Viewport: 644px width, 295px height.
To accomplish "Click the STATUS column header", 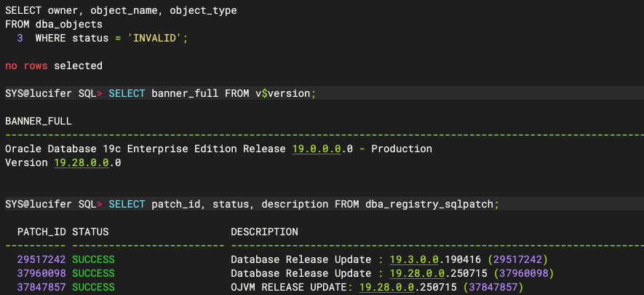I will pyautogui.click(x=90, y=232).
